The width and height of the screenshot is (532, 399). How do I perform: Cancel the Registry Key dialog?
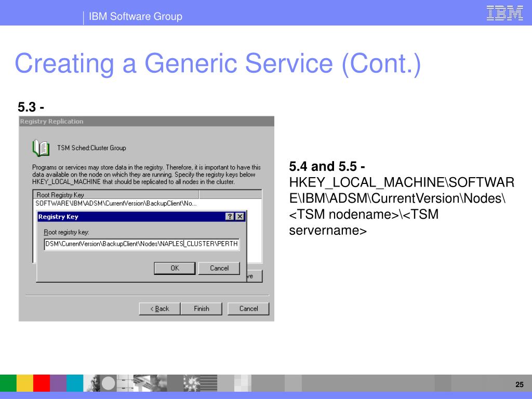219,268
